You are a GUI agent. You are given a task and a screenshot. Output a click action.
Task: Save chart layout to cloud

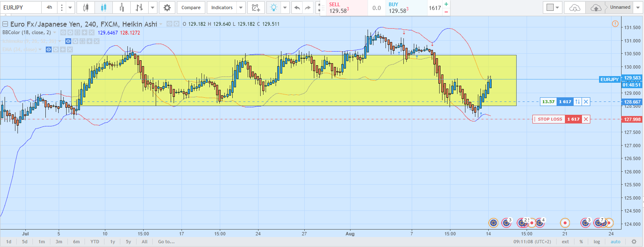point(596,7)
